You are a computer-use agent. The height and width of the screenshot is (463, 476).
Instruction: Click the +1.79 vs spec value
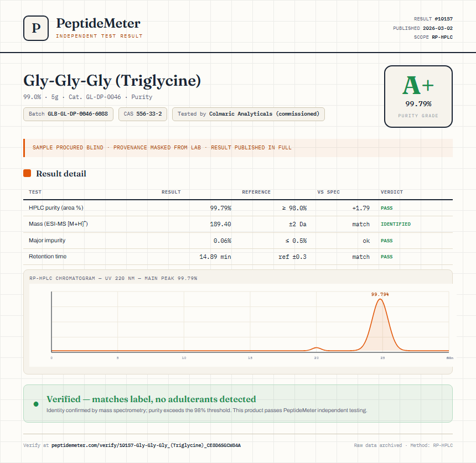(361, 208)
